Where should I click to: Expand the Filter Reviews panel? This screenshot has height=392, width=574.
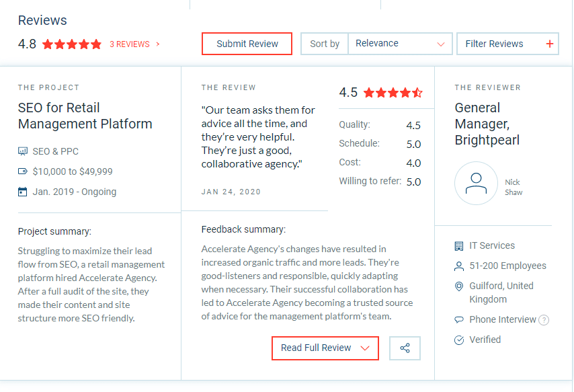click(507, 44)
